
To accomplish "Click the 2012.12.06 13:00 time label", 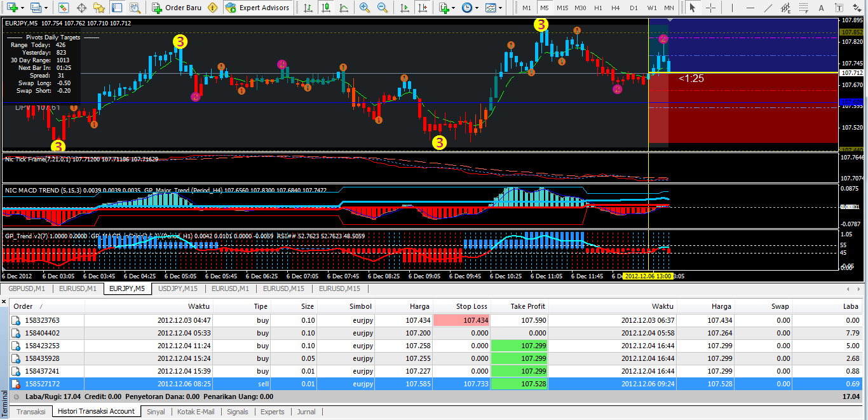I will (648, 276).
